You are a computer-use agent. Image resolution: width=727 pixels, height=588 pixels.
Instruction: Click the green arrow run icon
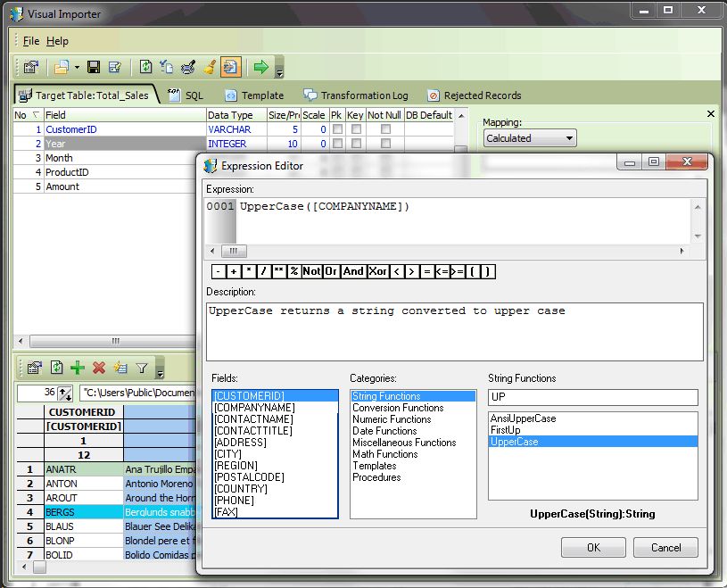(261, 67)
